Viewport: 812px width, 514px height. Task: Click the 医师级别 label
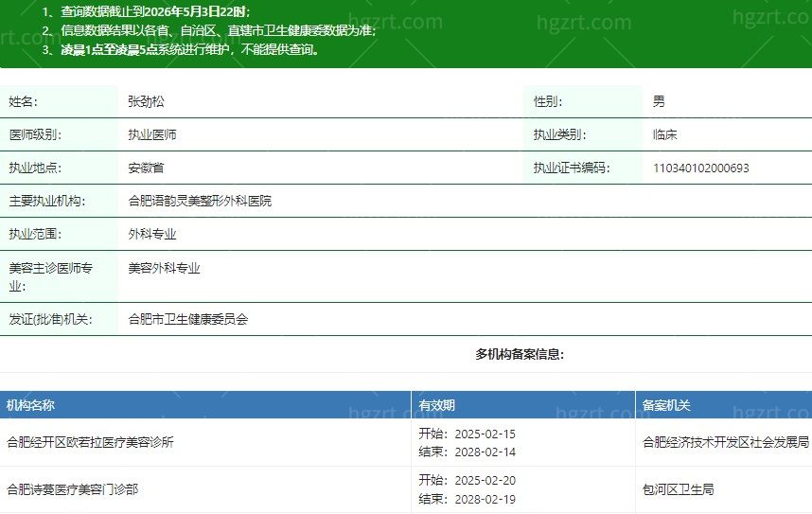(x=35, y=134)
